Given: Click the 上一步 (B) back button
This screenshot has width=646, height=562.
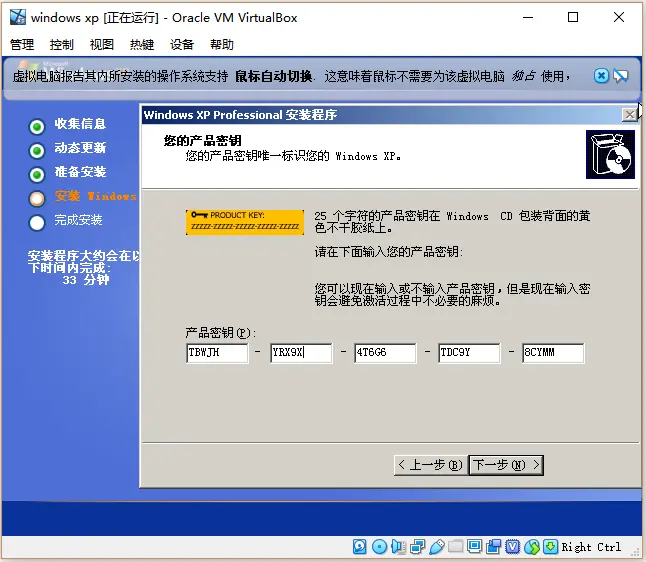Looking at the screenshot, I should pyautogui.click(x=431, y=465).
